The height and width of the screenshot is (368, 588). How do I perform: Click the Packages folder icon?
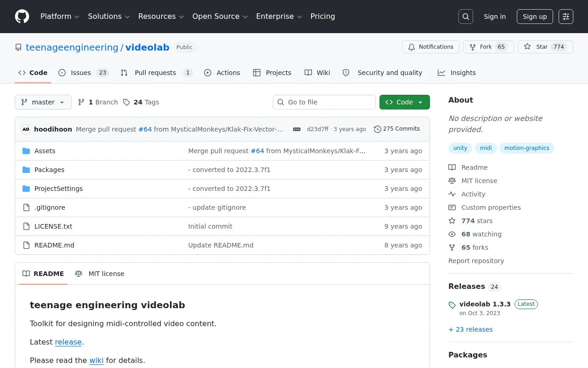[26, 170]
